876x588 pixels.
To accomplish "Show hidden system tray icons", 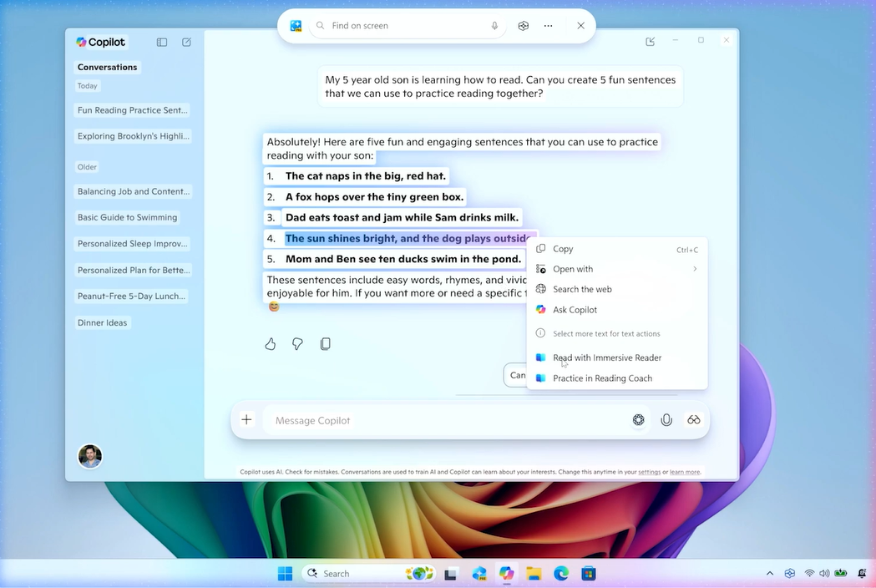I will 770,573.
